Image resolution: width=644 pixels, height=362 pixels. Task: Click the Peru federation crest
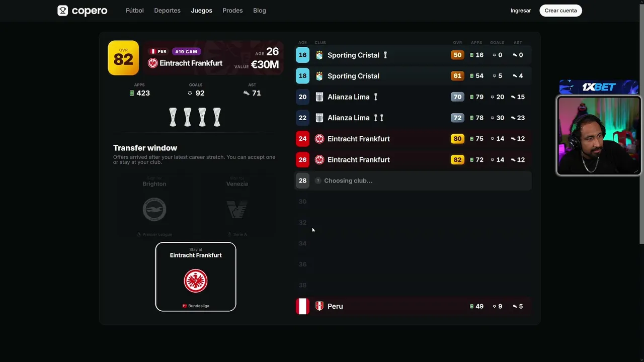(x=319, y=306)
